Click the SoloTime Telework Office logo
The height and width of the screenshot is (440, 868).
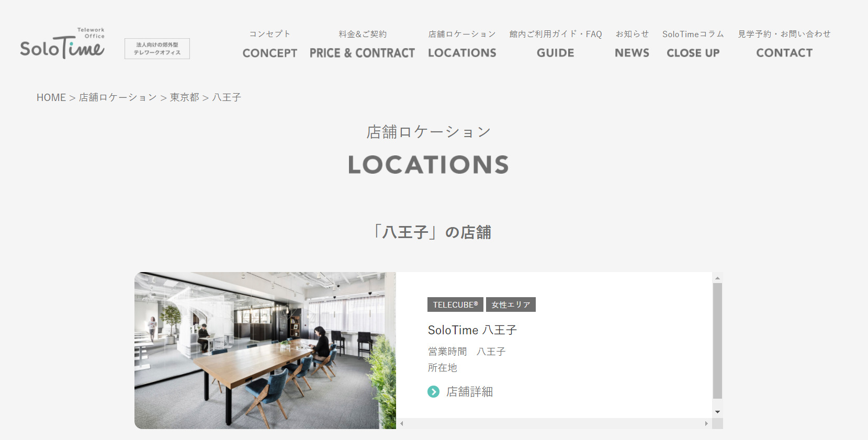click(x=62, y=43)
